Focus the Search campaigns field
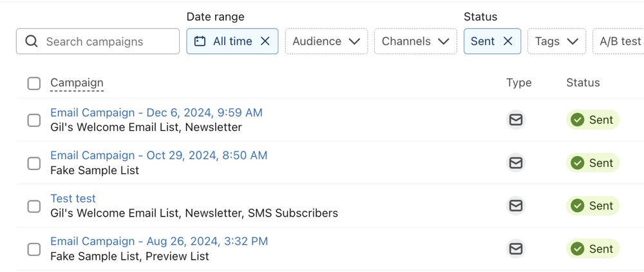Image resolution: width=644 pixels, height=272 pixels. pyautogui.click(x=106, y=41)
